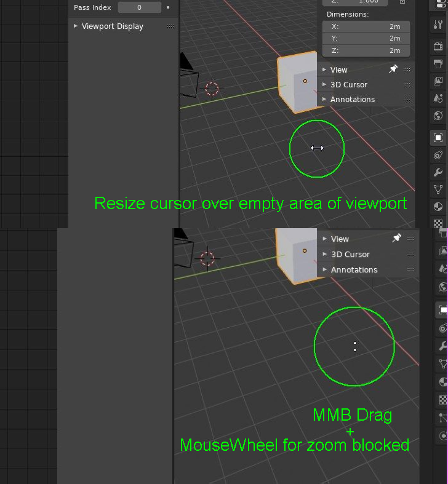
Task: Open the Object Data mesh tab, lower screenshot
Action: click(443, 363)
